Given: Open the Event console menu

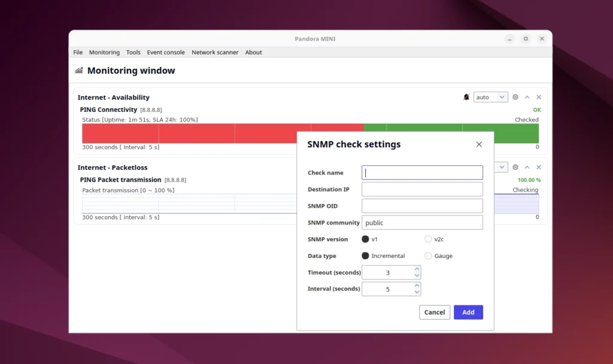Looking at the screenshot, I should (166, 52).
